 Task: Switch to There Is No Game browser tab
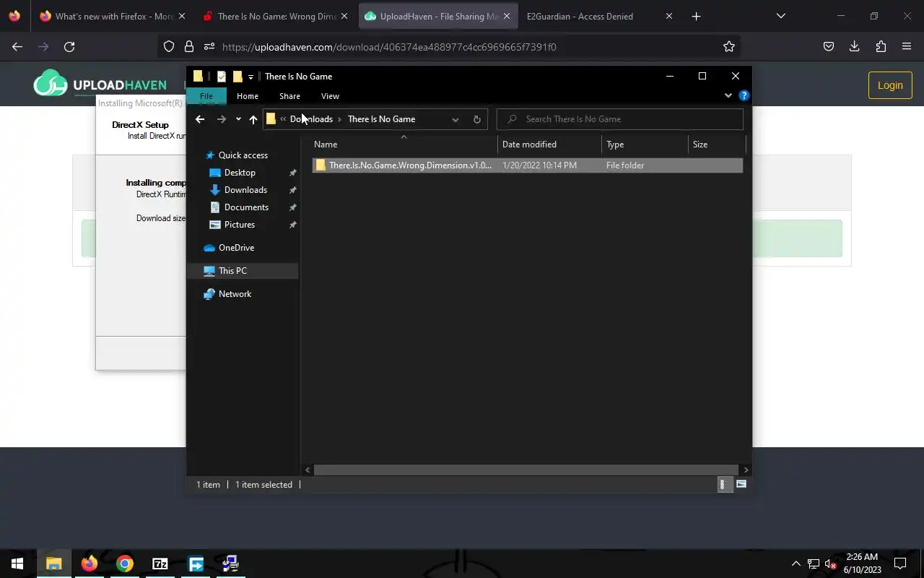coord(276,16)
